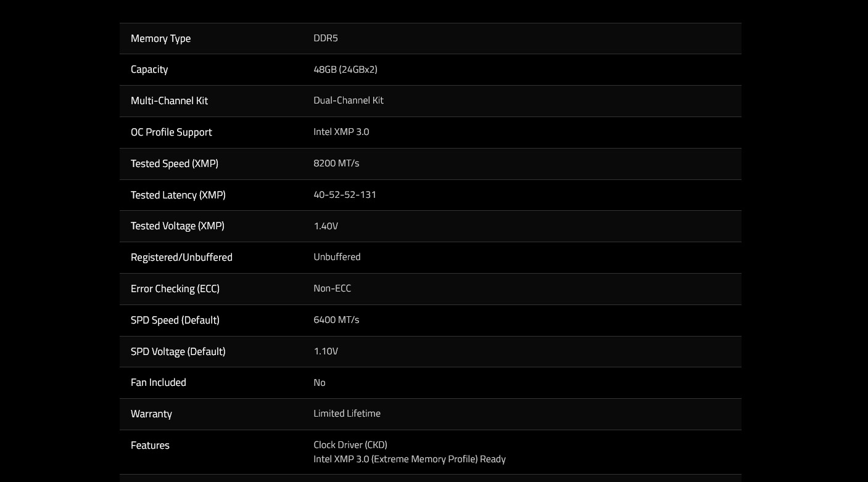Select the SPD Voltage (Default) label

click(x=178, y=352)
